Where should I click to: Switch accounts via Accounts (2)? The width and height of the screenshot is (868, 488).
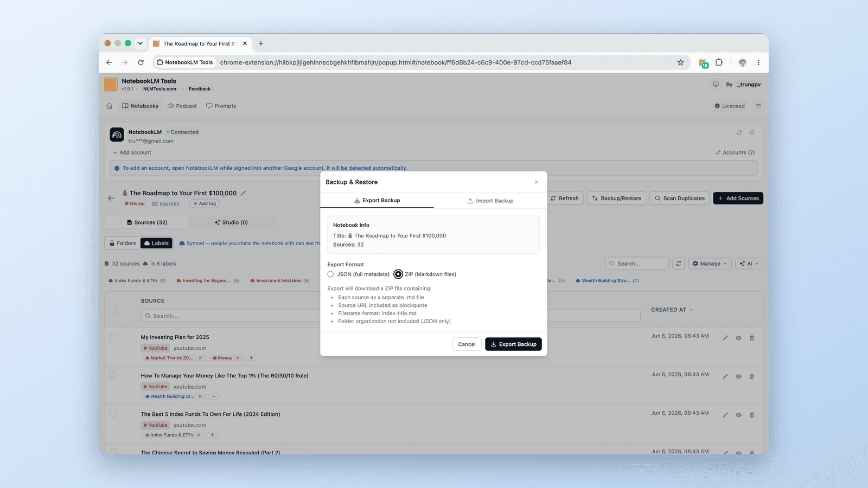[x=735, y=153]
